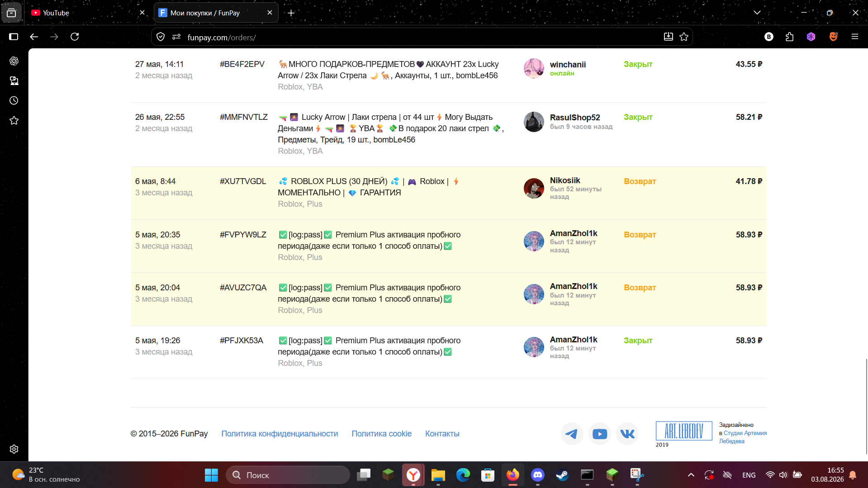Open 'Контакты' footer link
The width and height of the screenshot is (868, 488).
[442, 434]
